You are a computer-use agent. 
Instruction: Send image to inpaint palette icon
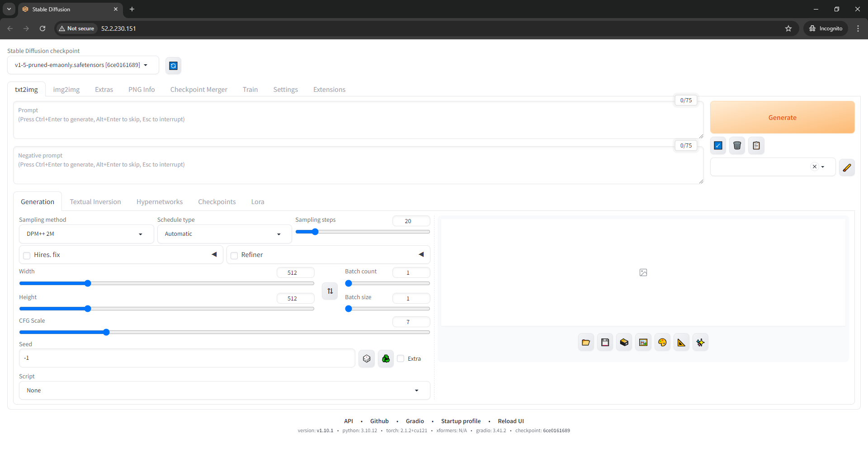click(x=662, y=343)
